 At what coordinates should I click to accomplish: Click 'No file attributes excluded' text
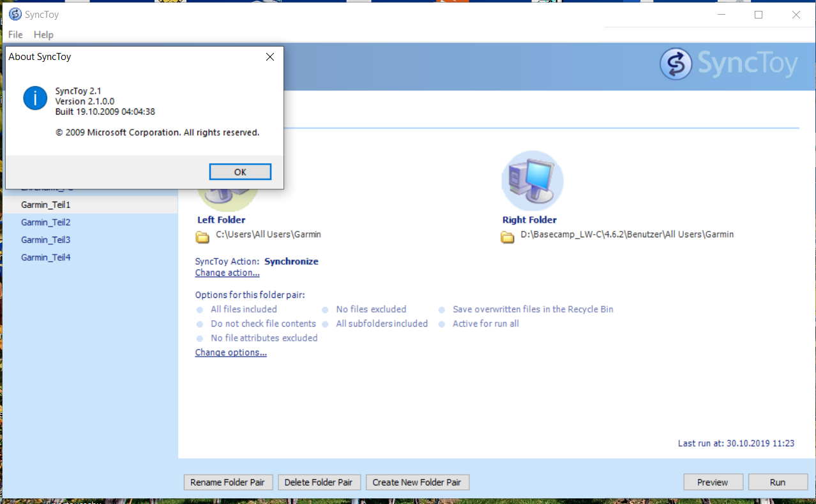point(264,338)
